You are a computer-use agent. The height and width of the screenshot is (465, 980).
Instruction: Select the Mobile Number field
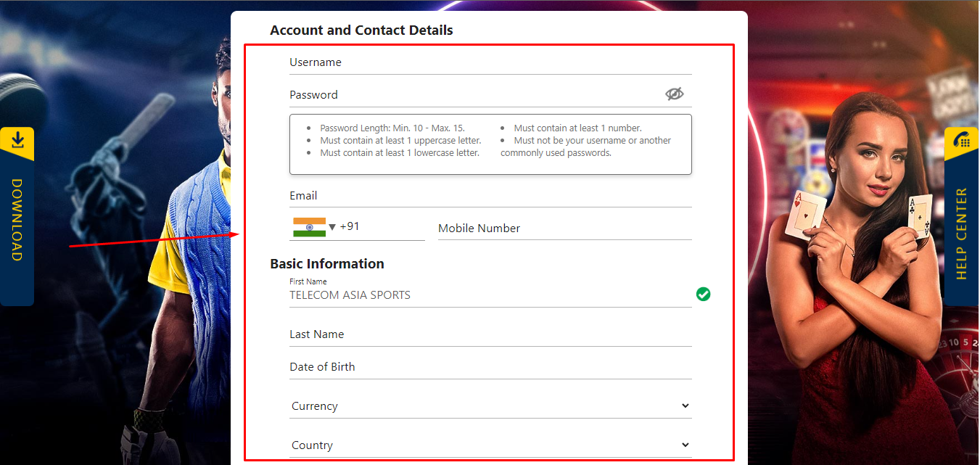coord(564,228)
